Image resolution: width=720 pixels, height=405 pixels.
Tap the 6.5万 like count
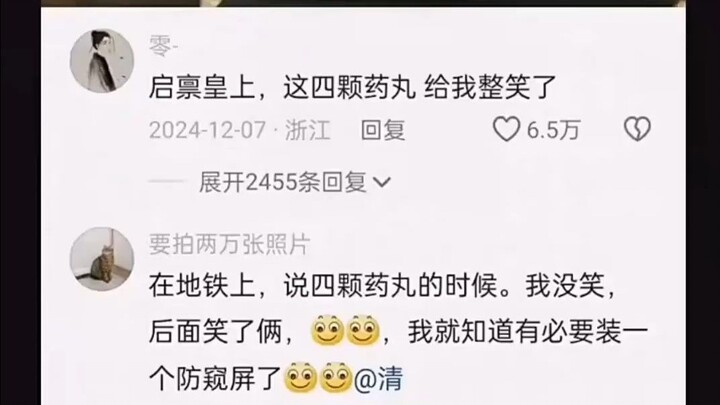553,130
